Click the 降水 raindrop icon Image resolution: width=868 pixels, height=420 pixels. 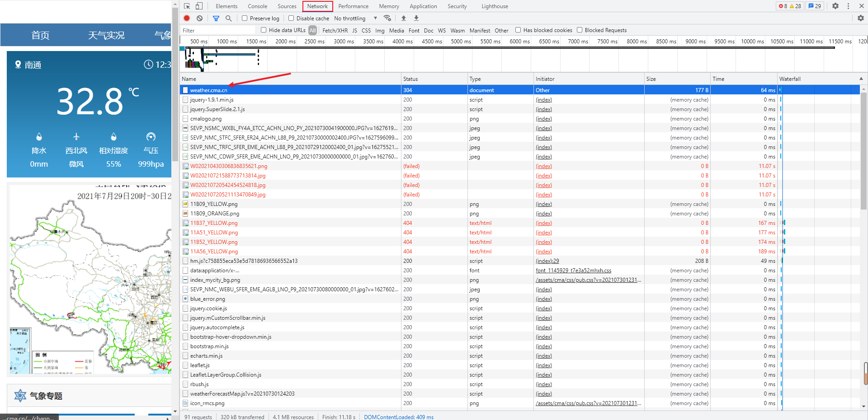click(x=39, y=136)
